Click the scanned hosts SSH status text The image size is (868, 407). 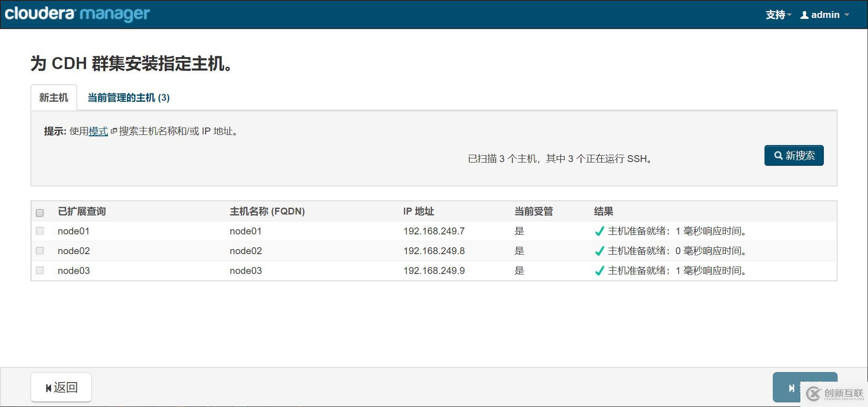click(x=560, y=159)
